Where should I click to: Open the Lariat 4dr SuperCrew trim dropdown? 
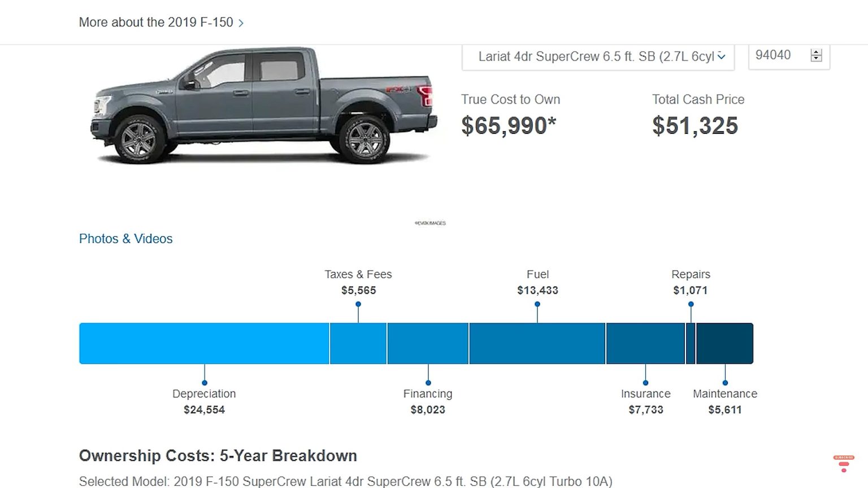598,56
